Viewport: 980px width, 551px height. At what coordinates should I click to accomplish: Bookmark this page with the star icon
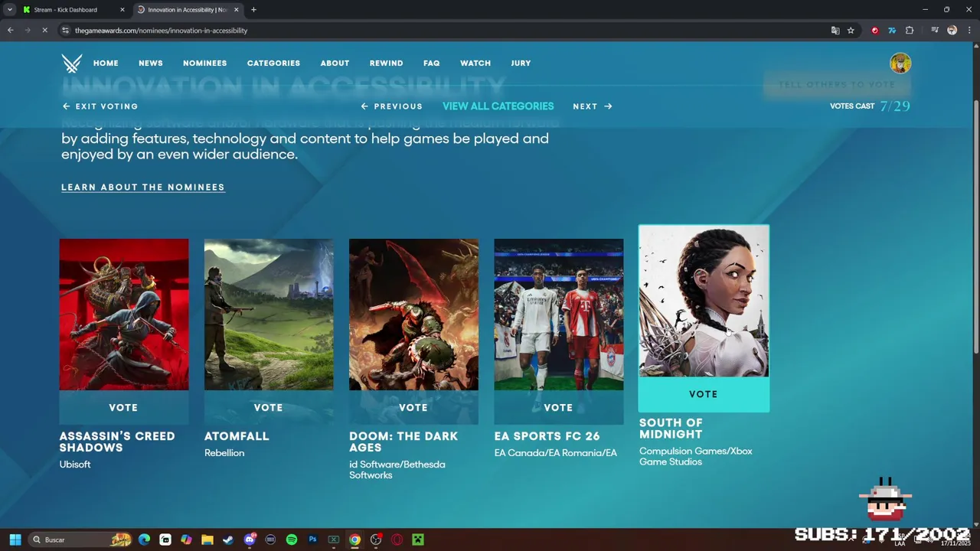pos(851,31)
